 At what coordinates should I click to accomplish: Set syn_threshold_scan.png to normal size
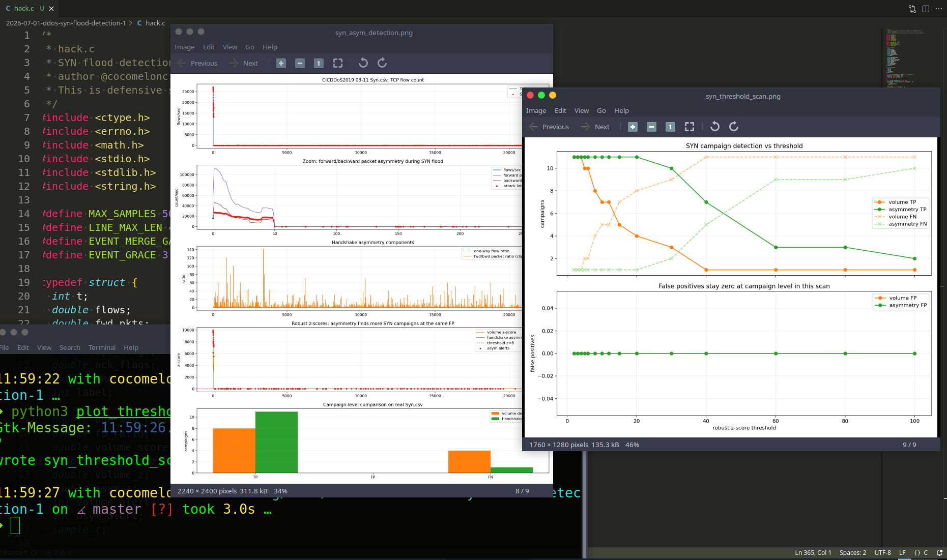pyautogui.click(x=670, y=127)
